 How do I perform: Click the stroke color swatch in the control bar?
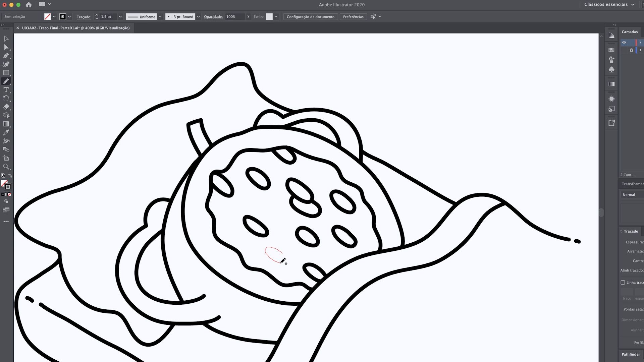coord(63,17)
